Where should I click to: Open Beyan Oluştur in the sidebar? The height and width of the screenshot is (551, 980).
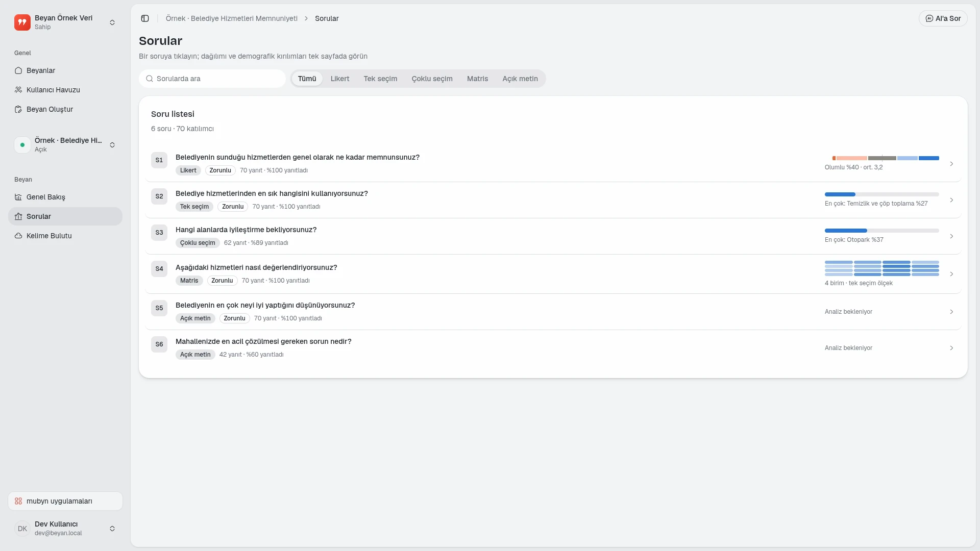65,109
